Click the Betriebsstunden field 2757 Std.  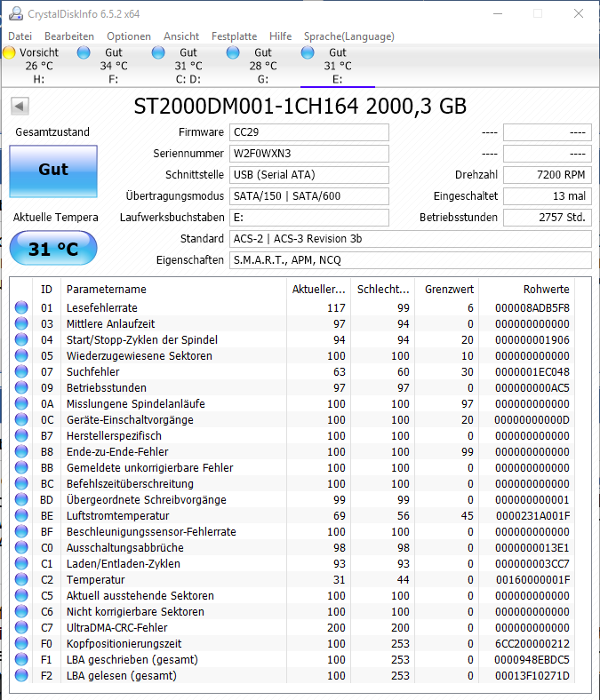(x=548, y=218)
